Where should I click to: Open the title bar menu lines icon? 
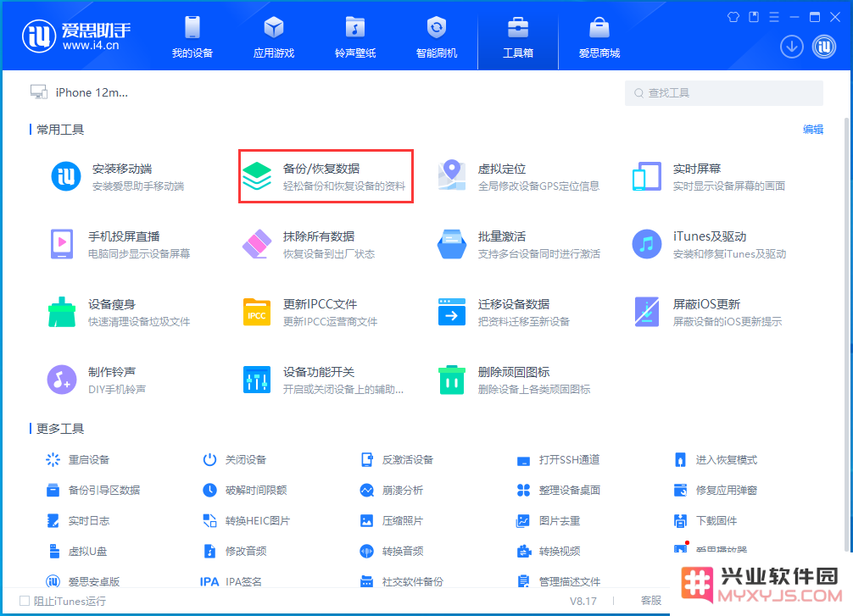tap(774, 17)
